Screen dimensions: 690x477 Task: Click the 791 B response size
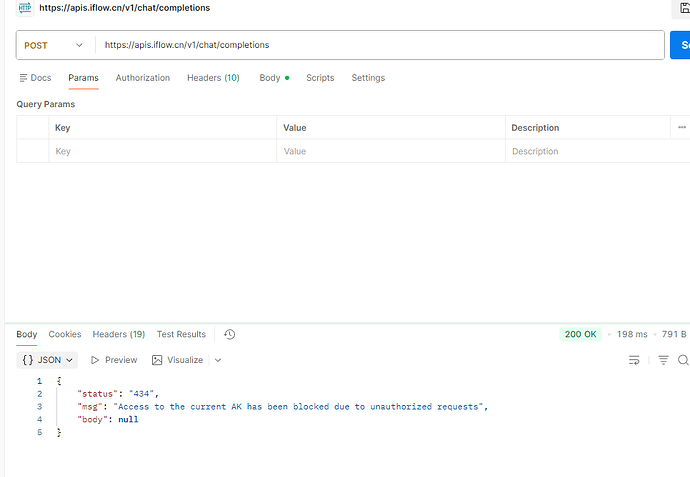(x=674, y=334)
